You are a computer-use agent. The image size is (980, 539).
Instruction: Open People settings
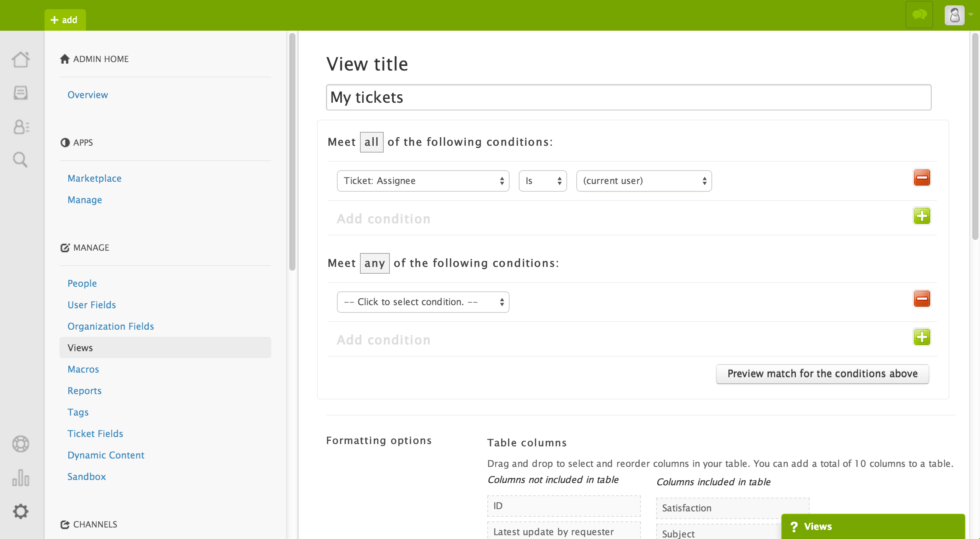[82, 283]
